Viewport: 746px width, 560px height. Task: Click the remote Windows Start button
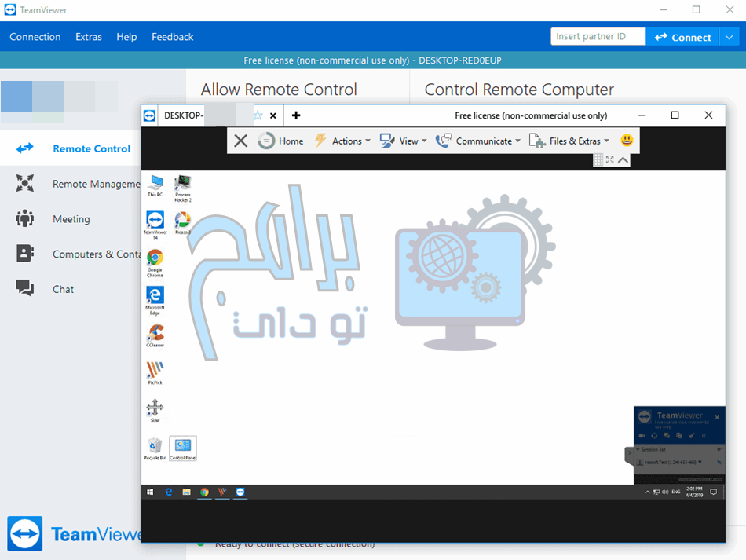tap(151, 492)
